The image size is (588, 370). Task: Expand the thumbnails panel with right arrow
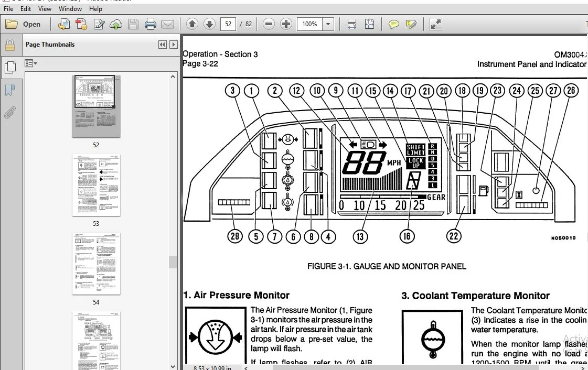click(173, 45)
